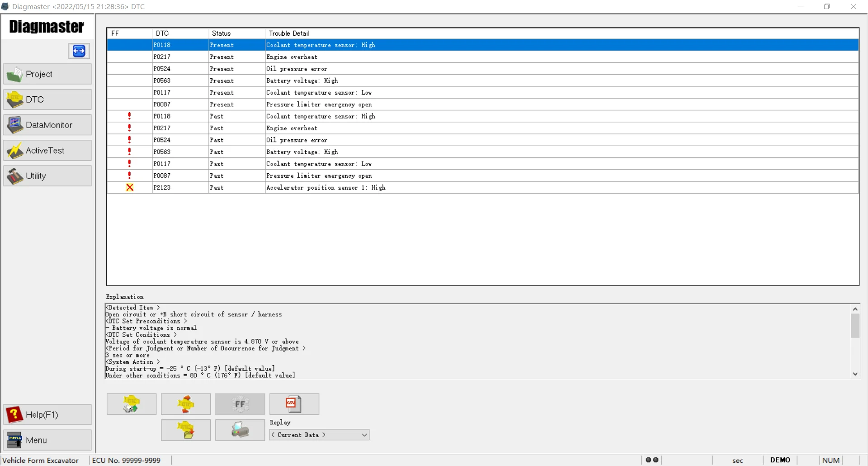
Task: Select Accelerator position sensor 1: High row
Action: pyautogui.click(x=483, y=187)
